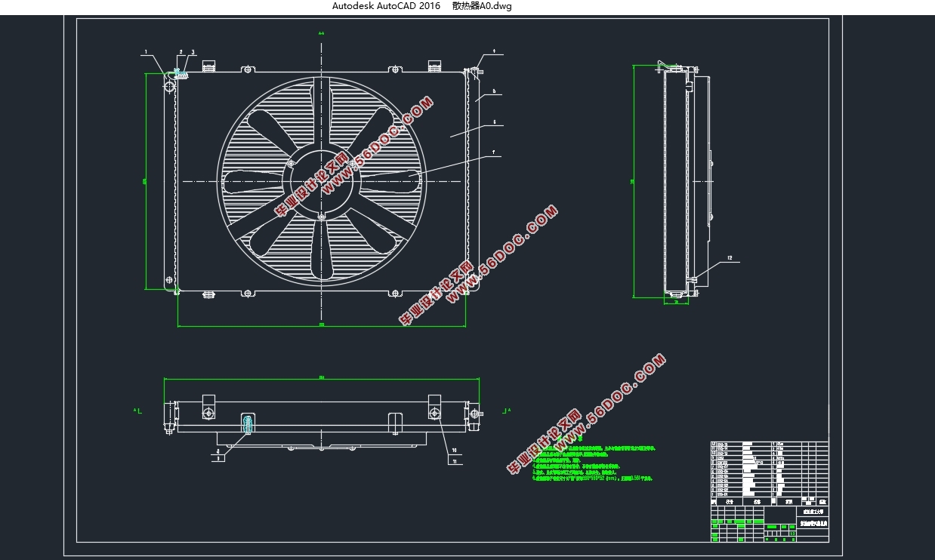Click part callout number 4 at top right
Image resolution: width=935 pixels, height=560 pixels.
coord(494,52)
